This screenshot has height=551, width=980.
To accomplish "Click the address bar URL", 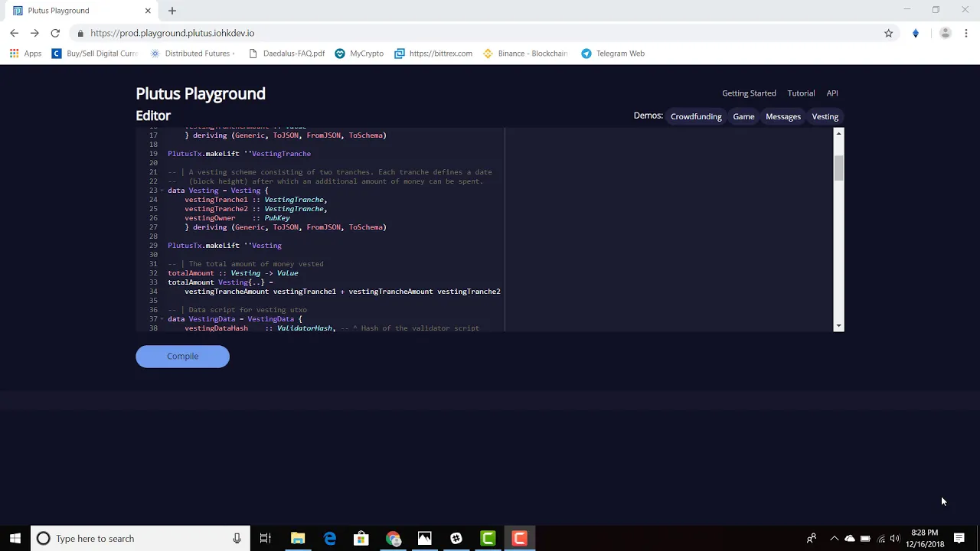I will 172,33.
